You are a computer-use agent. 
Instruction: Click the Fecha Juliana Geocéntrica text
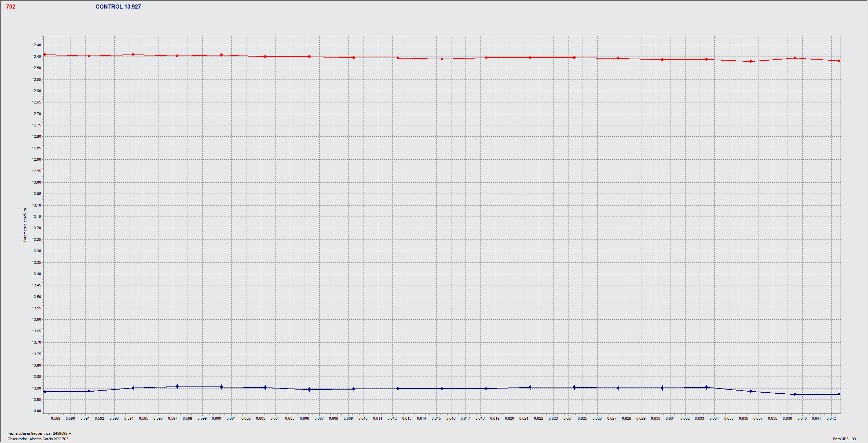click(x=39, y=433)
